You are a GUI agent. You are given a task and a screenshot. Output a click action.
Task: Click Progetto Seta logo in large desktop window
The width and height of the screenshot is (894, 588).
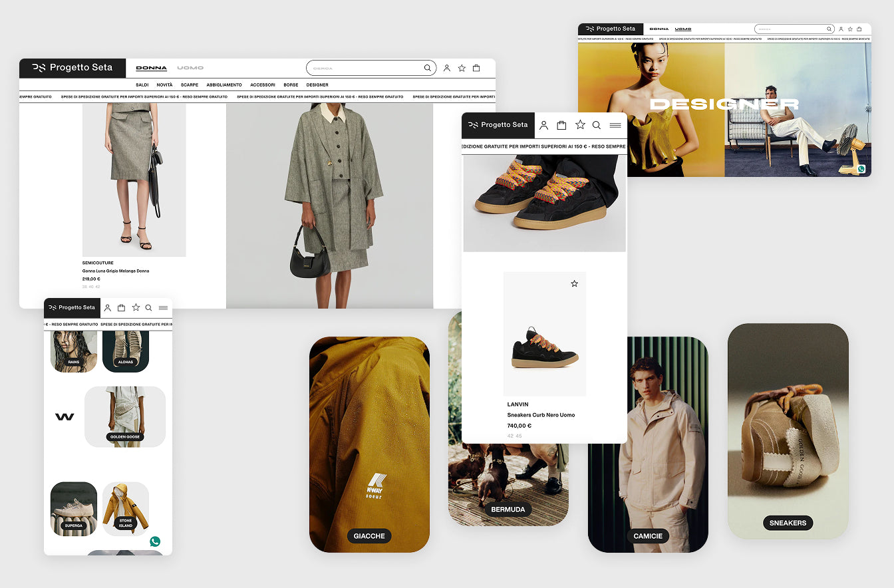pyautogui.click(x=73, y=67)
